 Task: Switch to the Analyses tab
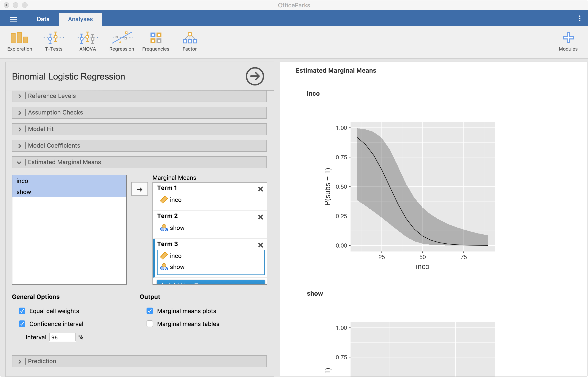[x=80, y=19]
